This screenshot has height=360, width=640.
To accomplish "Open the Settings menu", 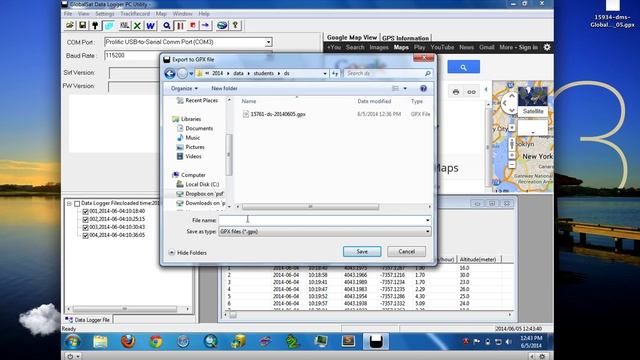I will click(105, 14).
